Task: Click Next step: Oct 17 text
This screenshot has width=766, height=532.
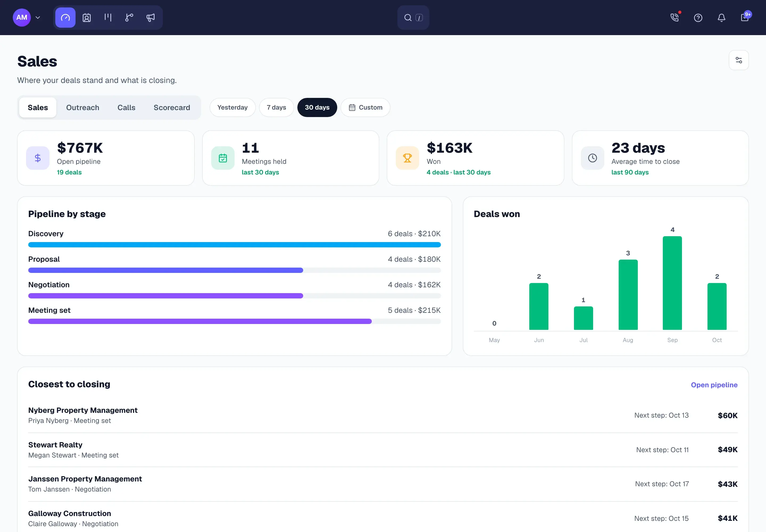Action: tap(662, 484)
